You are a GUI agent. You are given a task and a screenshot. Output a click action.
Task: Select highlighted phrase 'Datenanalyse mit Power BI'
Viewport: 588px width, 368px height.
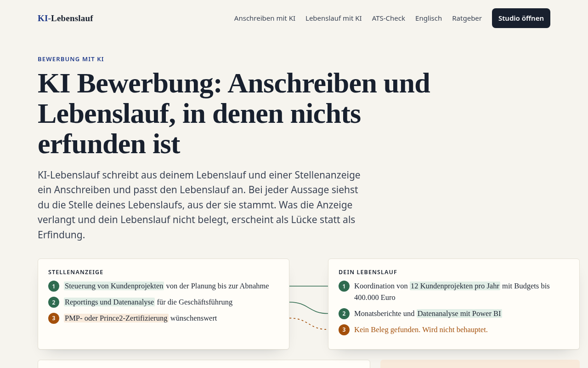[459, 314]
